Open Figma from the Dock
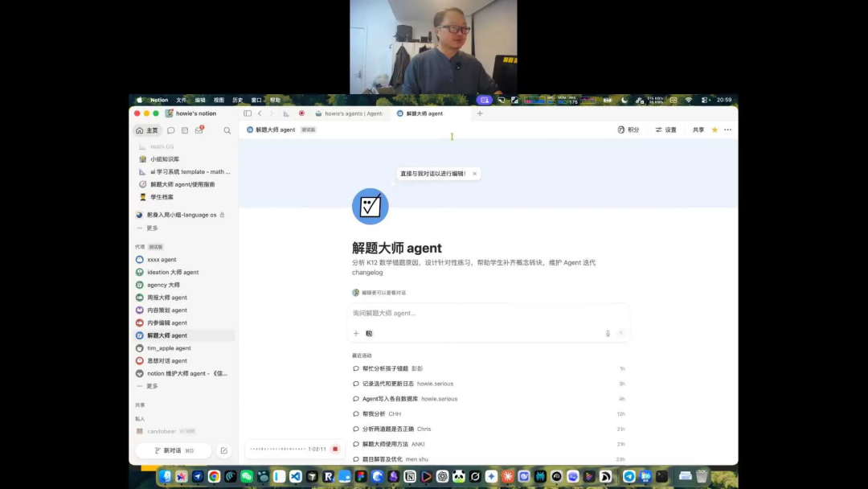The image size is (868, 489). click(x=361, y=476)
